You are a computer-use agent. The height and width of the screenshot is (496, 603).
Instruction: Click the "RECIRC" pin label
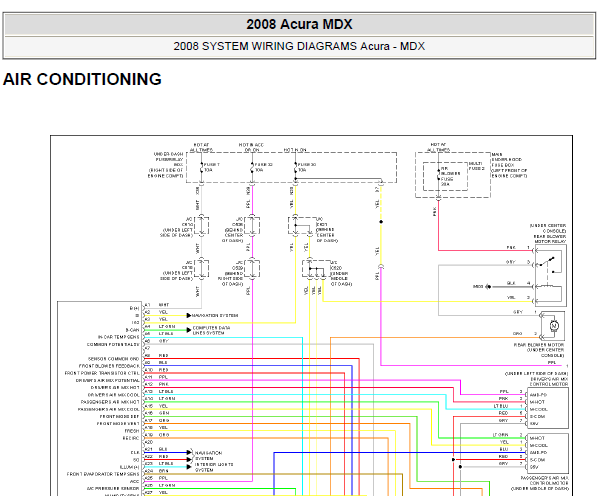click(x=131, y=438)
